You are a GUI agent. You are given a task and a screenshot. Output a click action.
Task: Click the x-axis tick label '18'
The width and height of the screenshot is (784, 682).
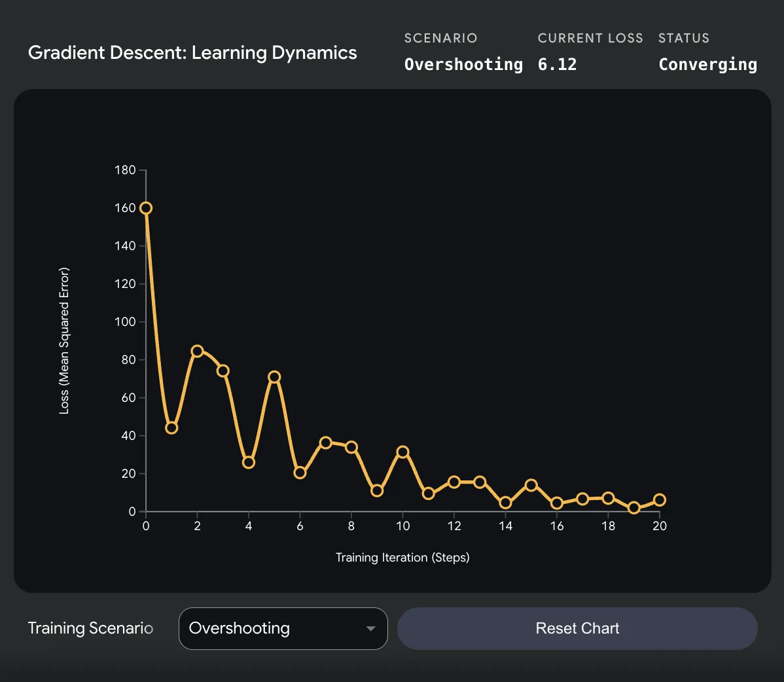[x=608, y=526]
